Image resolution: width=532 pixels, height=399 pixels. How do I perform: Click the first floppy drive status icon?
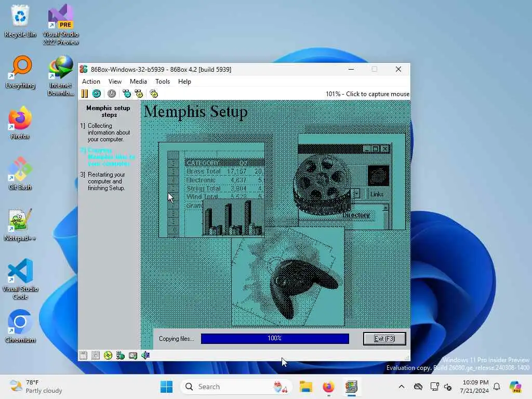(x=83, y=355)
